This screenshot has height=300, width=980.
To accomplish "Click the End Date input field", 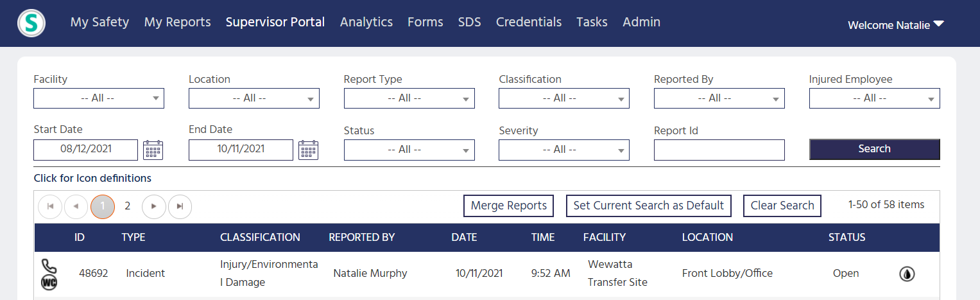I will point(241,150).
